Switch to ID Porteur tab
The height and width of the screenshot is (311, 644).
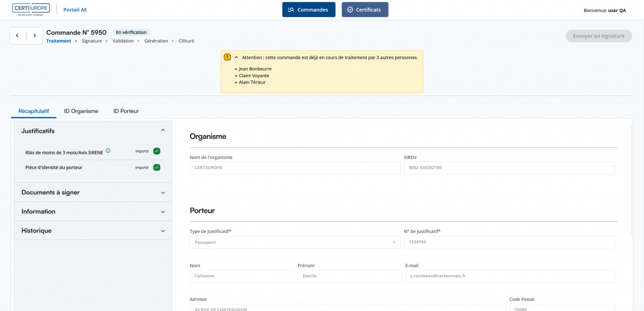(x=126, y=111)
